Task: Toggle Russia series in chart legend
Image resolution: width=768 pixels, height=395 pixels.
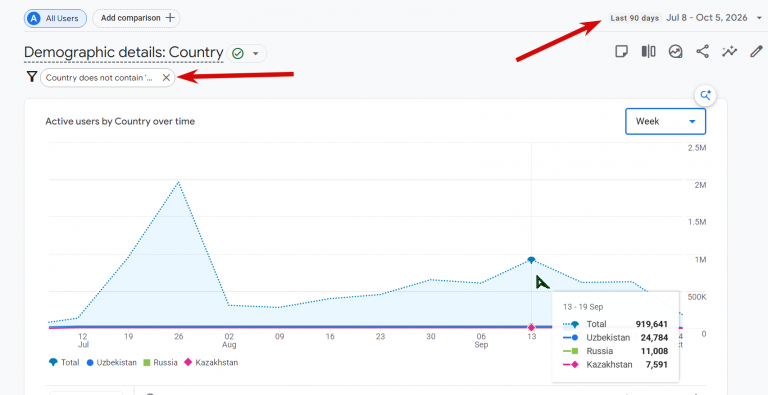Action: [x=160, y=363]
